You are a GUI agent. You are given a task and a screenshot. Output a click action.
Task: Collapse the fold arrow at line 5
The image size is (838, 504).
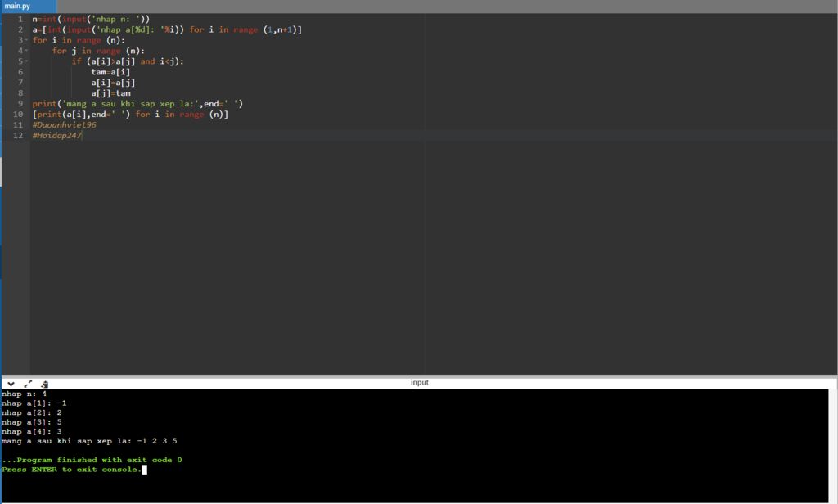pos(26,61)
